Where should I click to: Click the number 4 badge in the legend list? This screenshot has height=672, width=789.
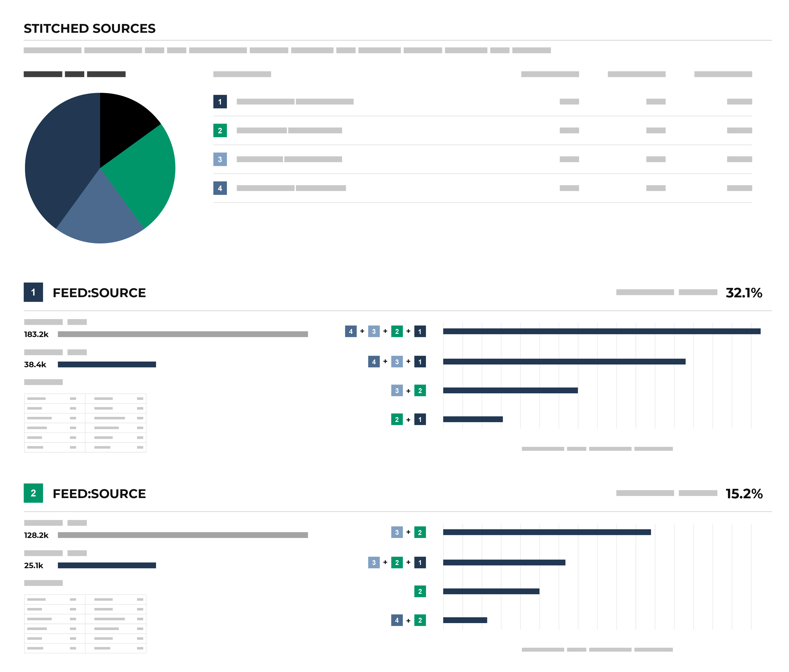point(220,188)
